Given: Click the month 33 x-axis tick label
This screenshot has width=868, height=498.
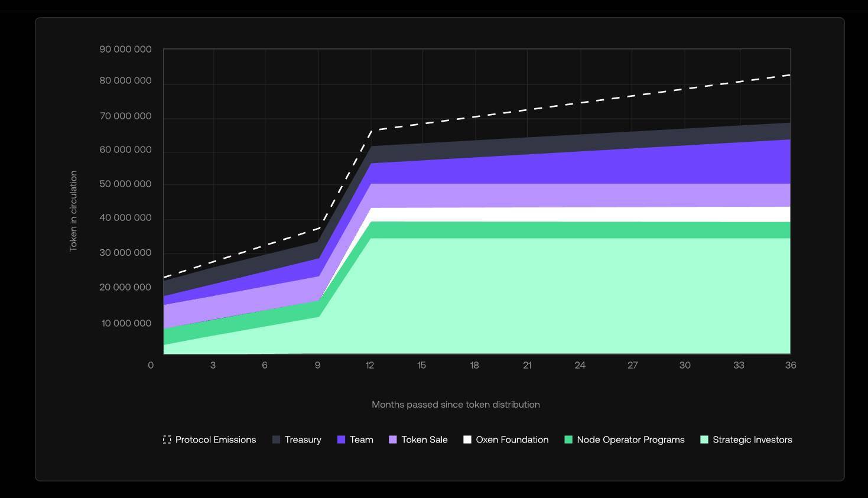Looking at the screenshot, I should click(739, 365).
